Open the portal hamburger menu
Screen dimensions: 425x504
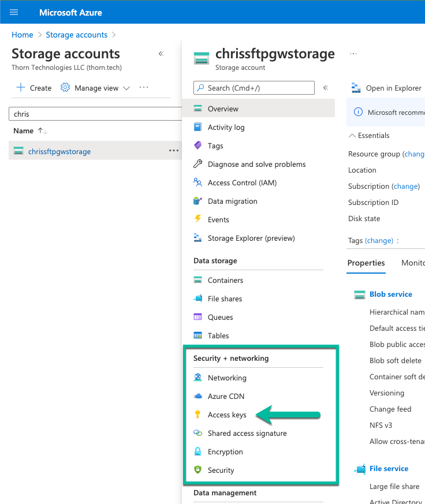click(14, 12)
